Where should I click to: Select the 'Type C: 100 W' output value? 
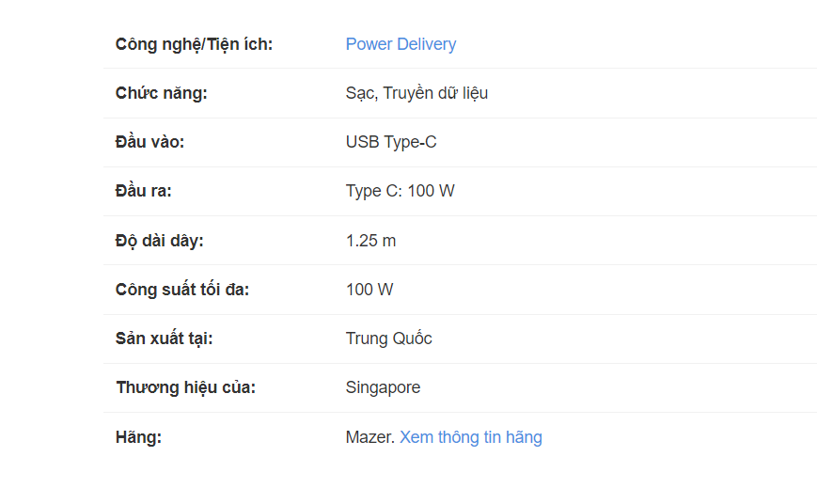click(400, 191)
